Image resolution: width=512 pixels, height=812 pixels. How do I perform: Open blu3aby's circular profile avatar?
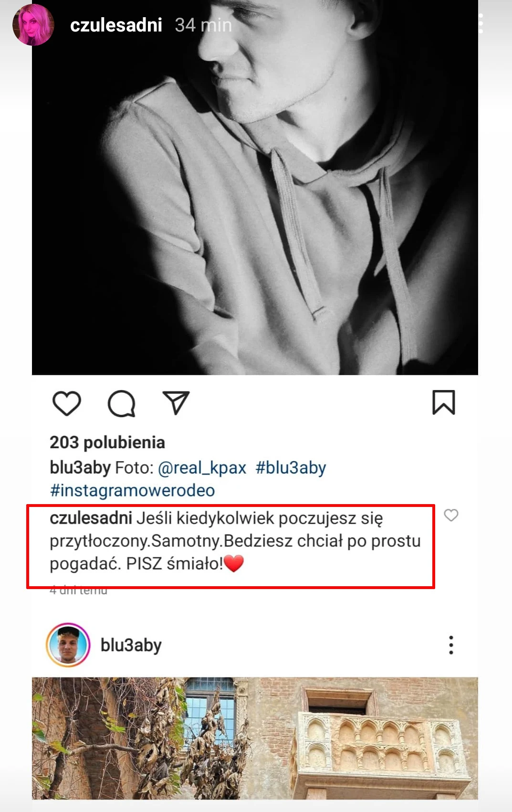tap(68, 645)
